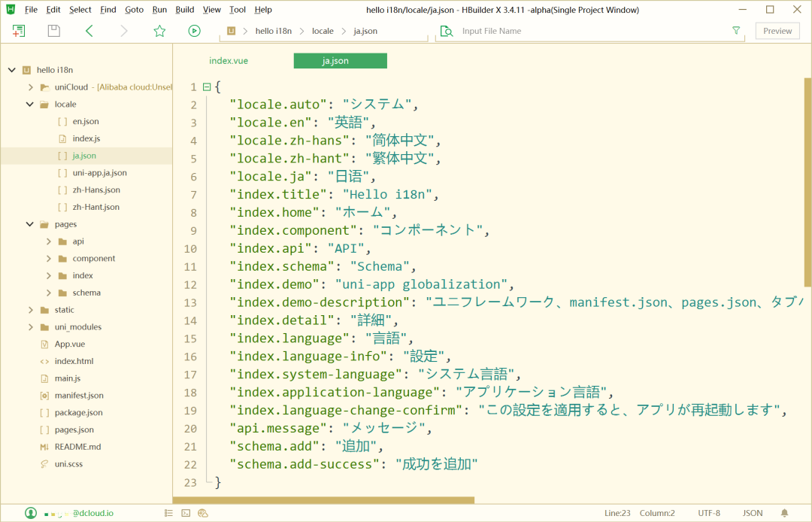The image size is (812, 522).
Task: Open the Edit menu
Action: pyautogui.click(x=53, y=9)
